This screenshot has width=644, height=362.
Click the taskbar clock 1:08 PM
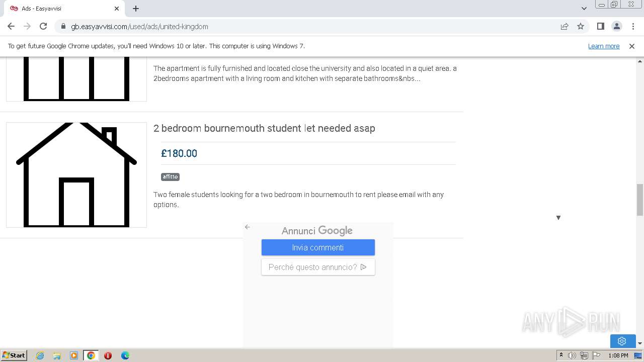click(618, 355)
